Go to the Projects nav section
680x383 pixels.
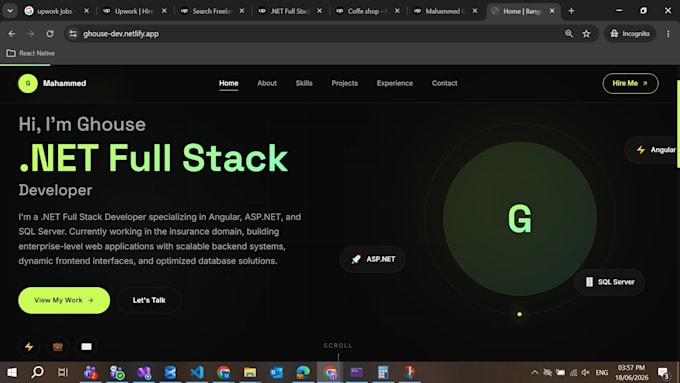345,83
